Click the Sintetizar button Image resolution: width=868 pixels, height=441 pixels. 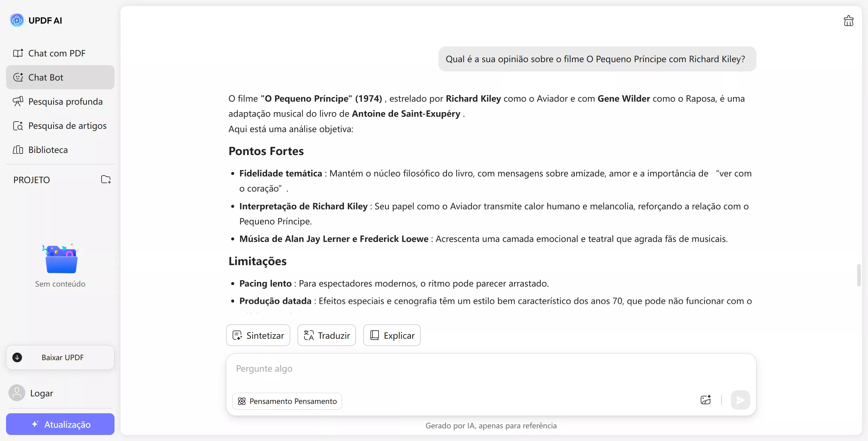258,335
